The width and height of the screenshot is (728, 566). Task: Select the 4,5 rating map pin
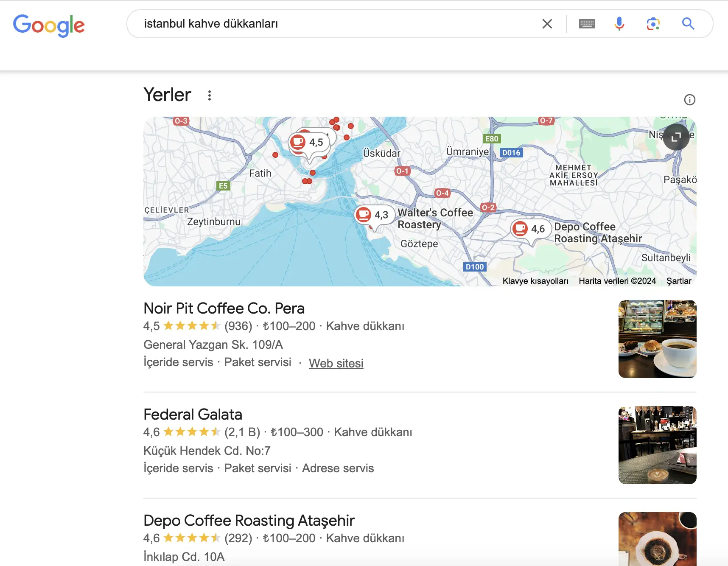coord(310,143)
